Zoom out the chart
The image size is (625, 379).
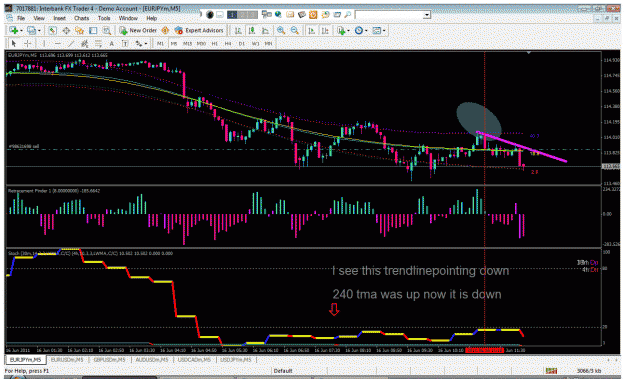click(295, 30)
